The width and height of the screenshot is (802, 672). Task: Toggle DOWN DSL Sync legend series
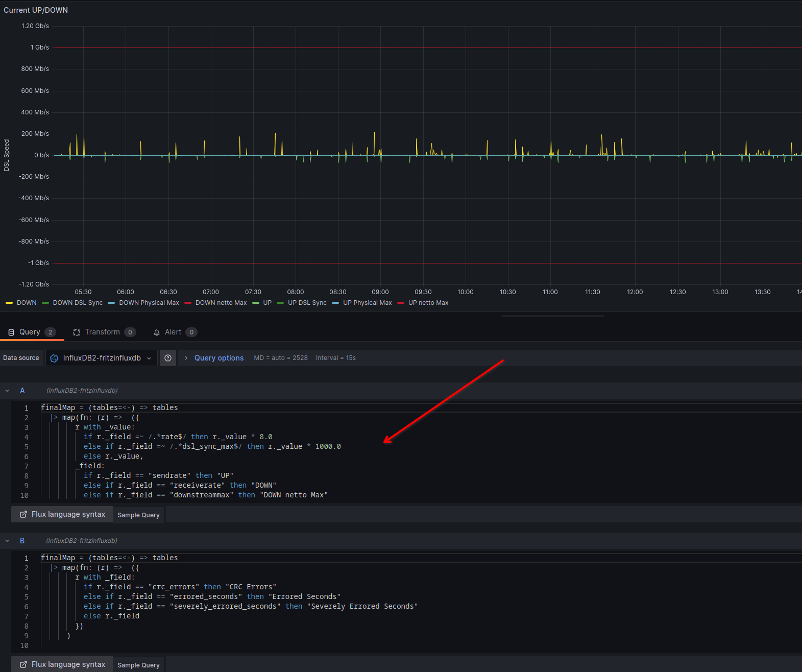point(78,303)
